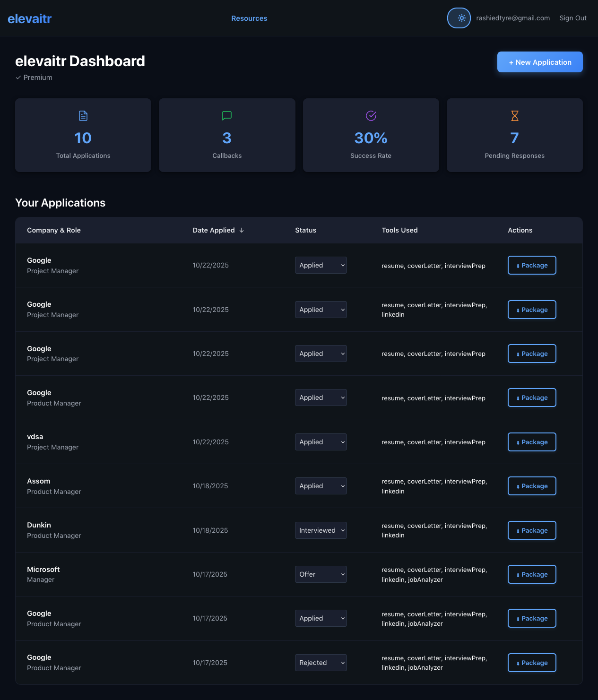Open status dropdown for vdsa application
598x700 pixels.
tap(321, 442)
